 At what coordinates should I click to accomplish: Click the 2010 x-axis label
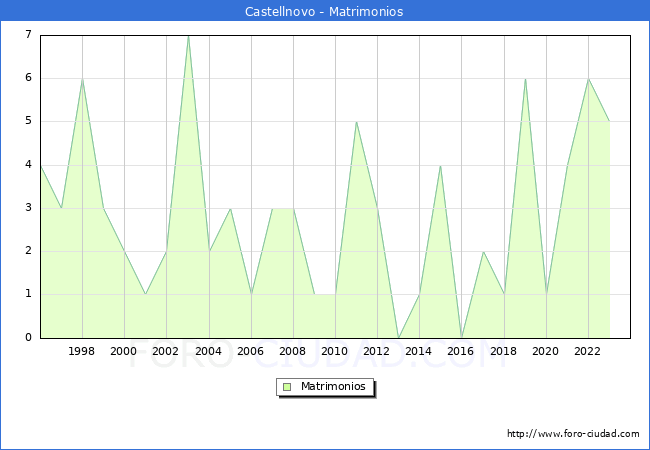pyautogui.click(x=335, y=351)
